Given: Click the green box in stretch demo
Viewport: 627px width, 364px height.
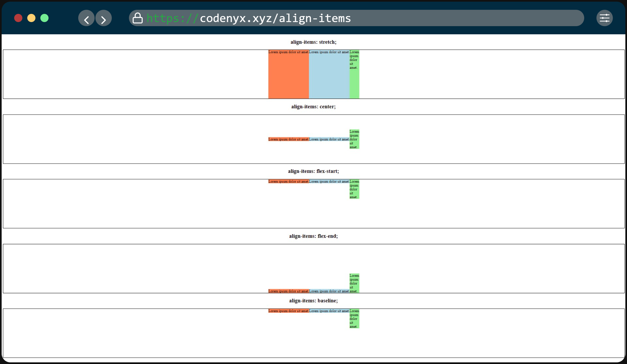Looking at the screenshot, I should (354, 82).
